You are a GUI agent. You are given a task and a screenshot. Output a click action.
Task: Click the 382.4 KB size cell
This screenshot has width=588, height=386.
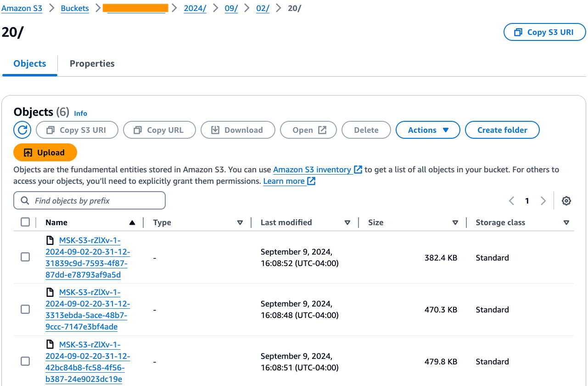[441, 258]
